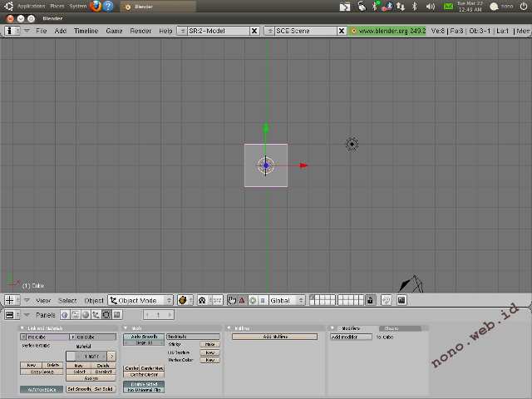Open the window type selector in top header
This screenshot has height=399, width=532.
pyautogui.click(x=12, y=31)
